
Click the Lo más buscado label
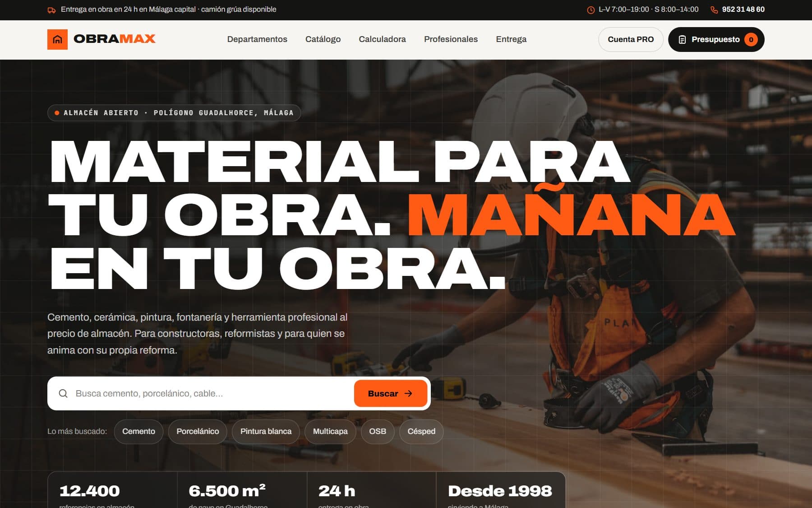click(x=77, y=431)
